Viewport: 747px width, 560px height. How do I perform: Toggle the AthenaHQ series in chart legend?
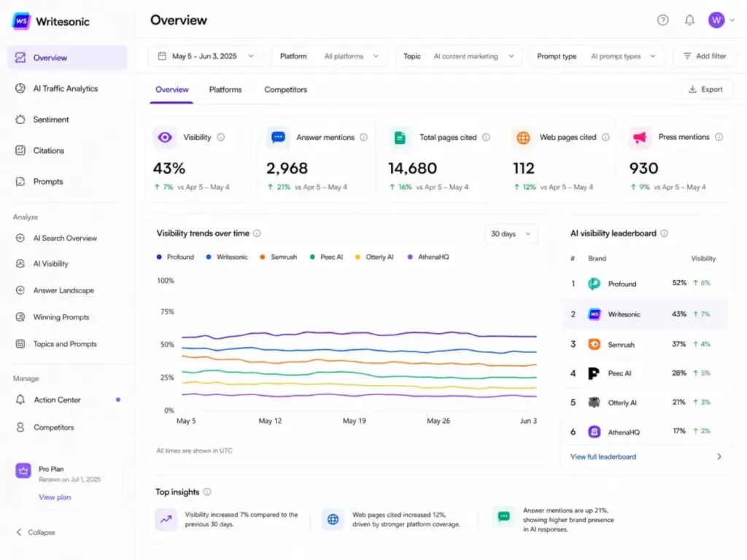(428, 257)
